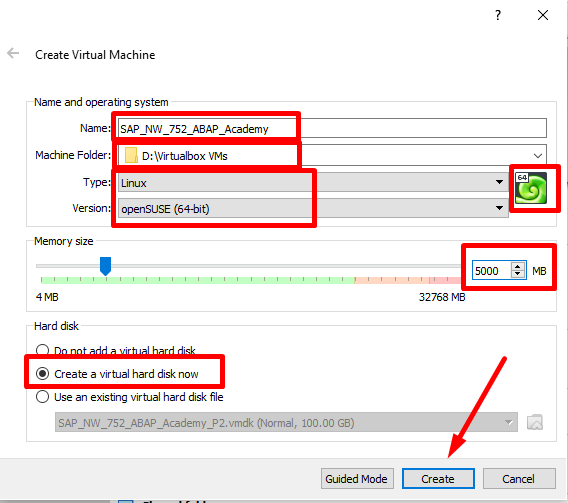The height and width of the screenshot is (503, 568).
Task: Select Use an existing virtual hard disk file
Action: pyautogui.click(x=129, y=397)
